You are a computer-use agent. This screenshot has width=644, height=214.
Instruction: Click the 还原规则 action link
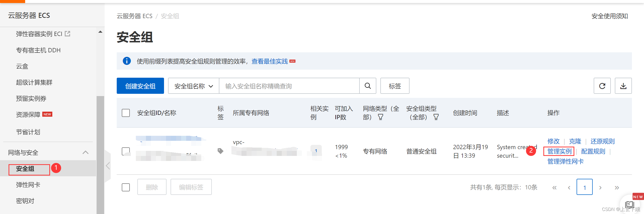(603, 141)
